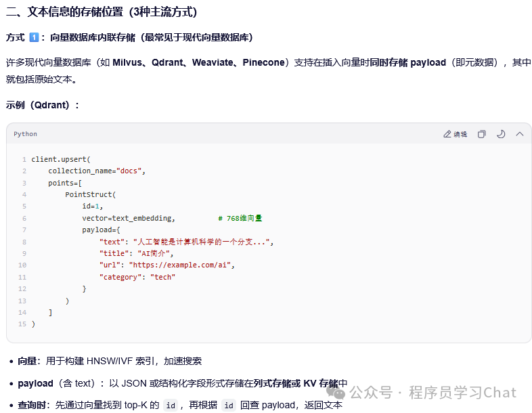Screen dimensions: 532x413
Task: Click the blue number 1 emoji icon
Action: point(34,37)
